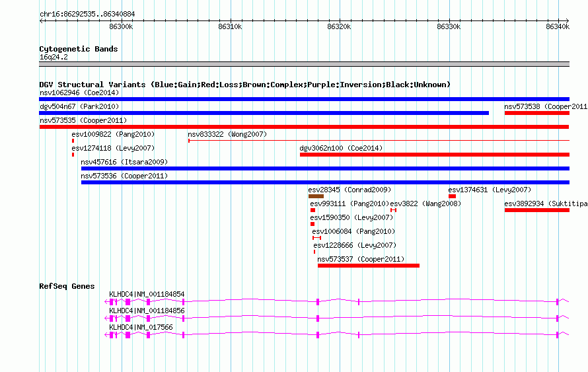Image resolution: width=588 pixels, height=372 pixels.
Task: Click the nsv573535 (Cooper2011) text label
Action: tap(83, 120)
